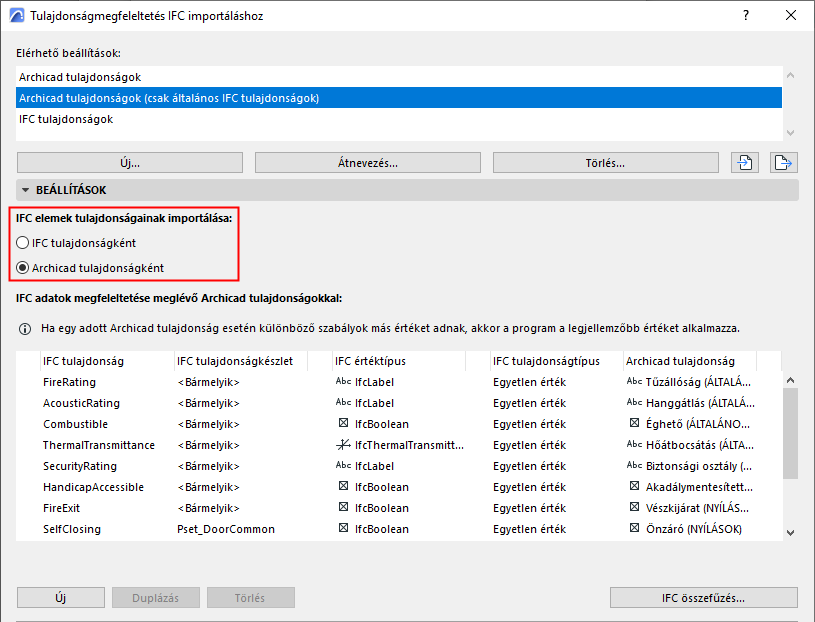The image size is (815, 622).
Task: Select 'IFC tulajdonságok' setting in list
Action: click(x=399, y=119)
